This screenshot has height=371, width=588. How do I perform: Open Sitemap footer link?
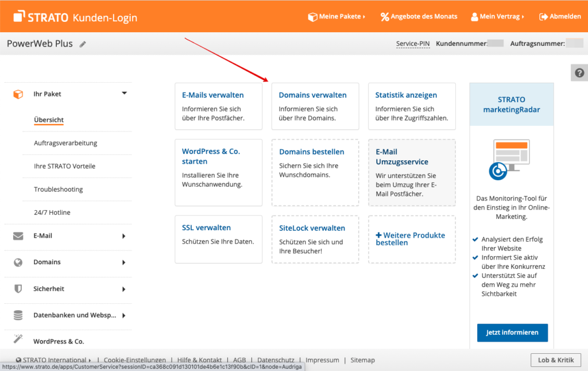(x=363, y=360)
